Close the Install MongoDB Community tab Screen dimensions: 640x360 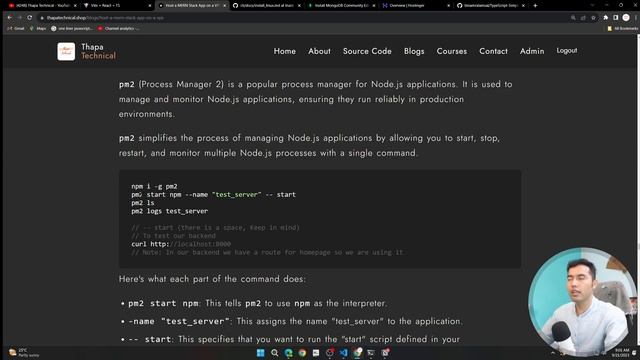tap(374, 6)
